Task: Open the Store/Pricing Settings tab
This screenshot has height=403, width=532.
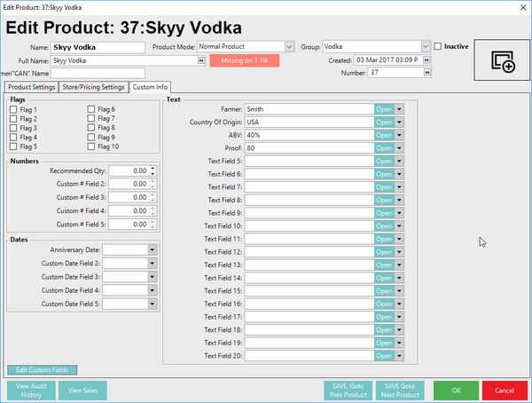Action: pyautogui.click(x=93, y=87)
